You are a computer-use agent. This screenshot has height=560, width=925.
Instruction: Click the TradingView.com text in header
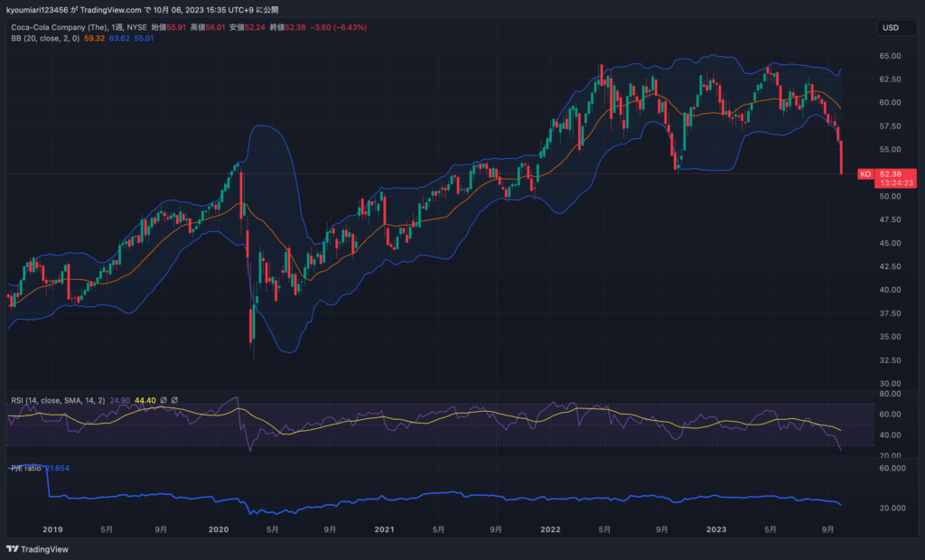110,9
